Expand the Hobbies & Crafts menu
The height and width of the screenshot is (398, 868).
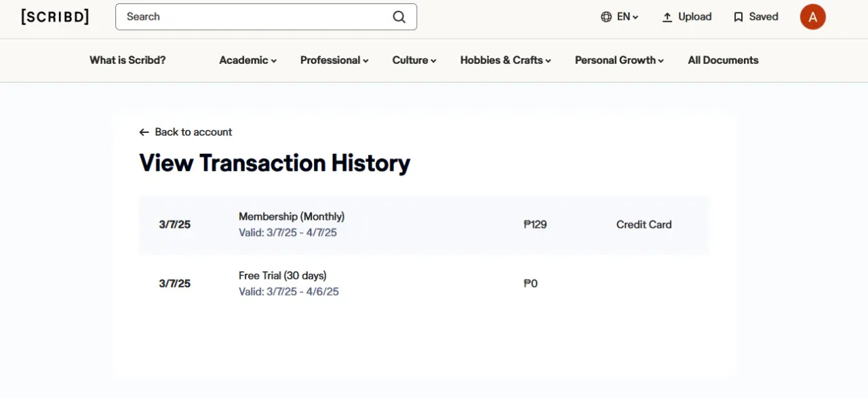[505, 60]
